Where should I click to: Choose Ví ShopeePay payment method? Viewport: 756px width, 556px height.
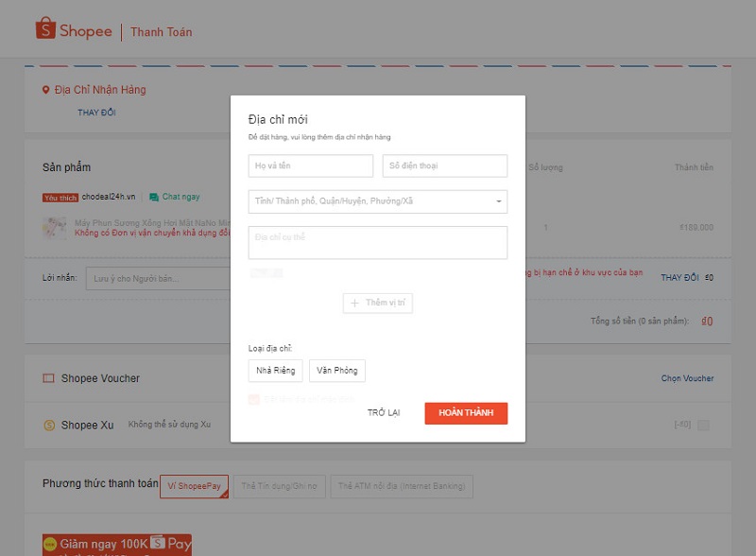(x=194, y=487)
